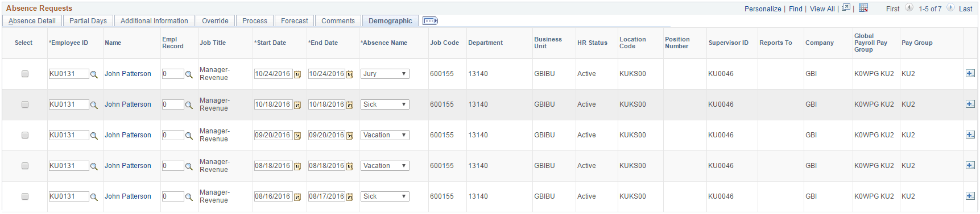The height and width of the screenshot is (214, 980).
Task: Click the Find link
Action: click(x=796, y=9)
